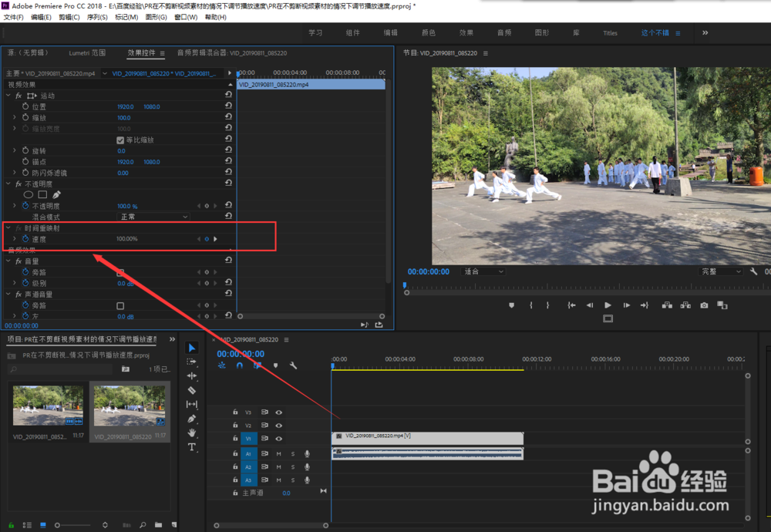The height and width of the screenshot is (532, 771).
Task: Click the Lift button
Action: [667, 305]
